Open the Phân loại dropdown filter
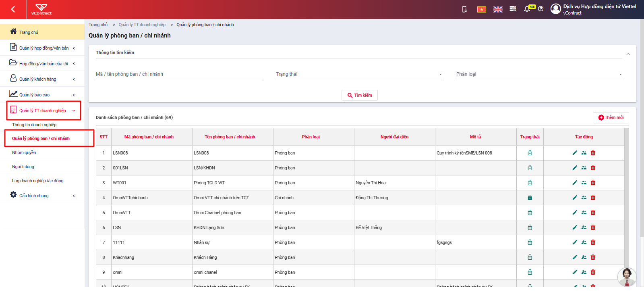This screenshot has height=292, width=644. (x=540, y=74)
